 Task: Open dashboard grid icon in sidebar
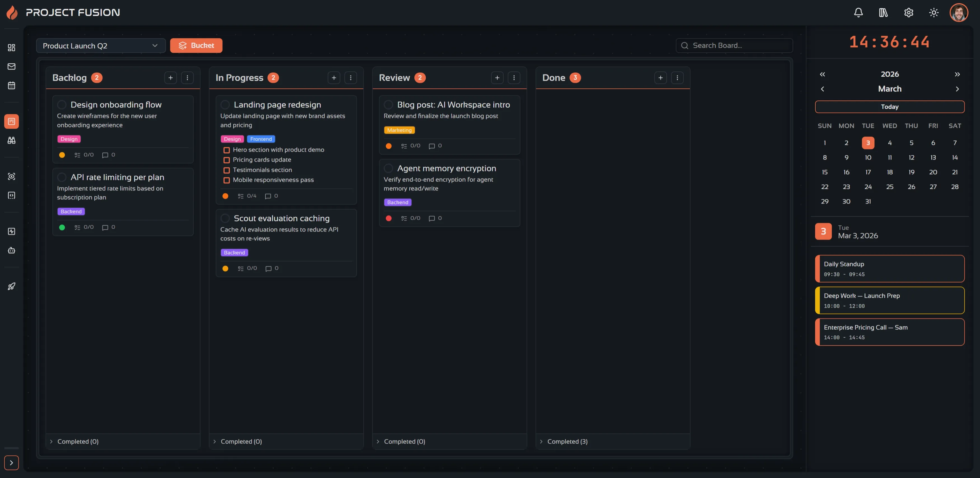11,48
